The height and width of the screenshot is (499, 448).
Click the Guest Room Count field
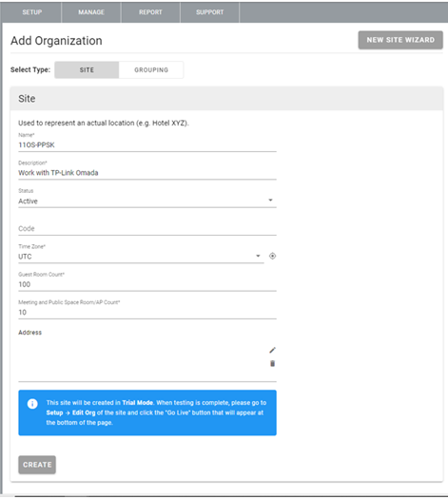click(x=147, y=284)
